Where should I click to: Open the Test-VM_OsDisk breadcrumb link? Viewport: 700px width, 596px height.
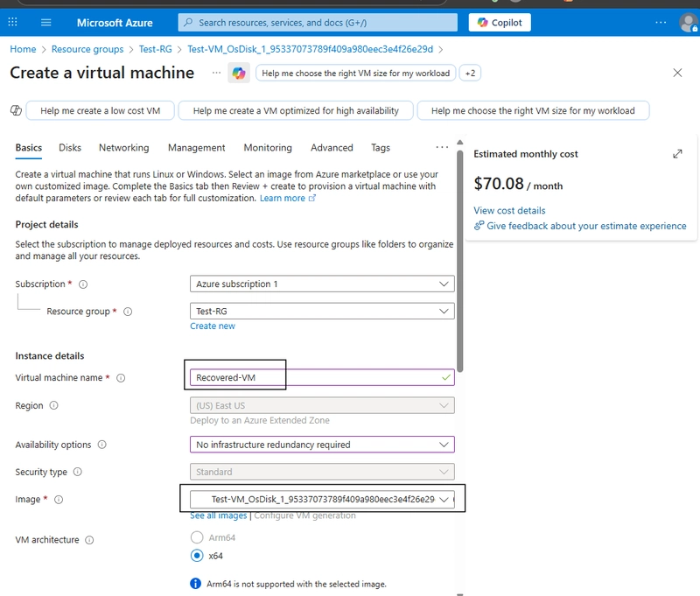311,49
